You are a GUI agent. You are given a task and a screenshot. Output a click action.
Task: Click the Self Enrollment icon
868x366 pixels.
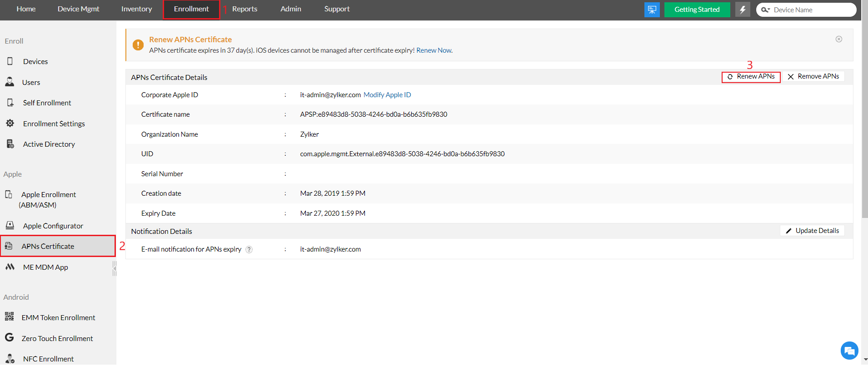pyautogui.click(x=10, y=103)
